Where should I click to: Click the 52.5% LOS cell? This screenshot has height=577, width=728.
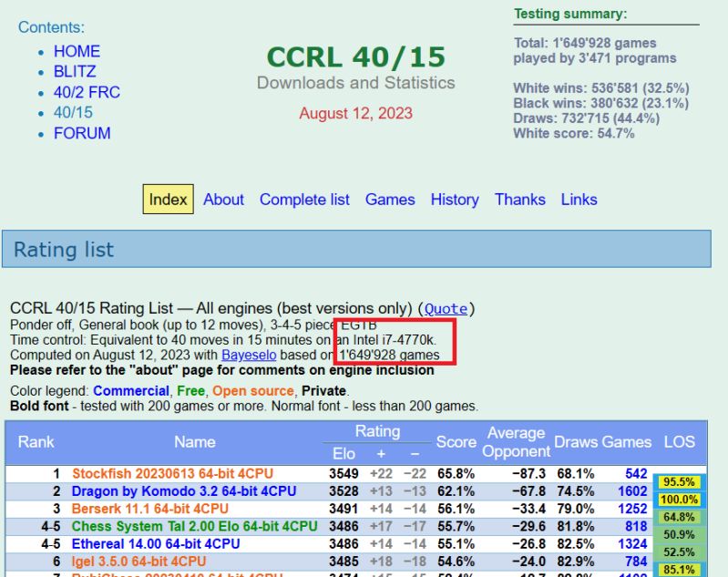click(679, 552)
